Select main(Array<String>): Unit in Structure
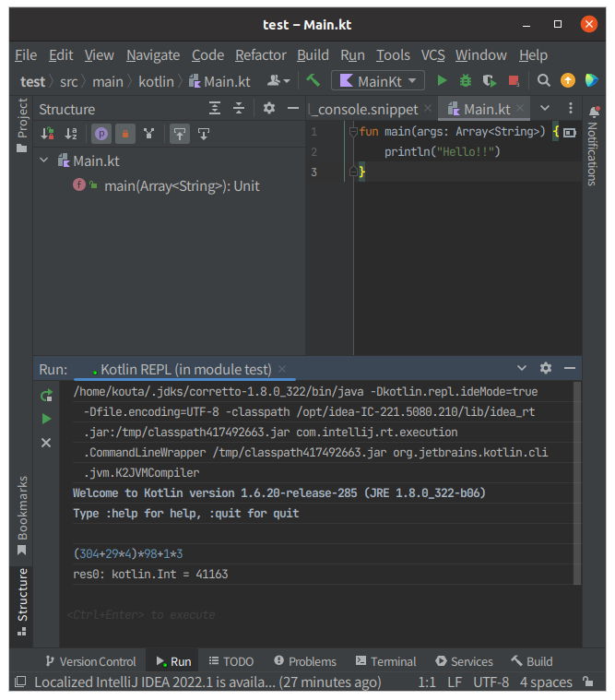This screenshot has height=700, width=615. point(182,185)
